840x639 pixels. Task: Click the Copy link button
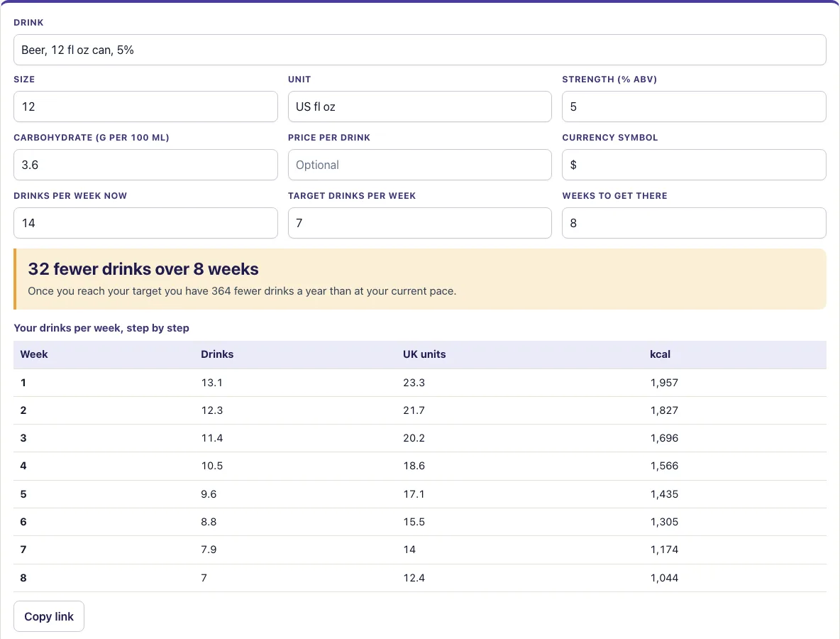tap(49, 616)
